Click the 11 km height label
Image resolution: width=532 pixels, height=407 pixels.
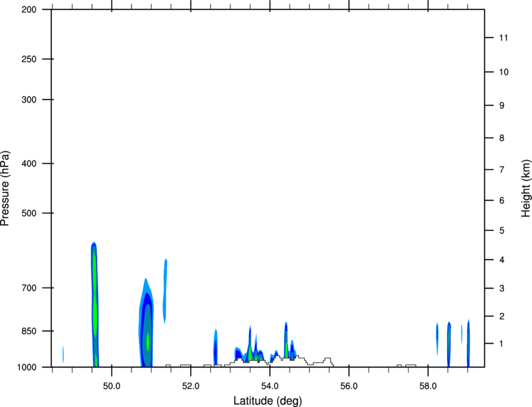click(503, 38)
